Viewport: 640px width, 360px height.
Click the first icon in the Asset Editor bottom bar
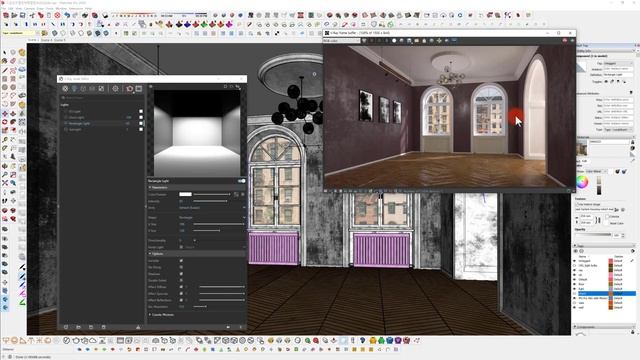tap(66, 327)
